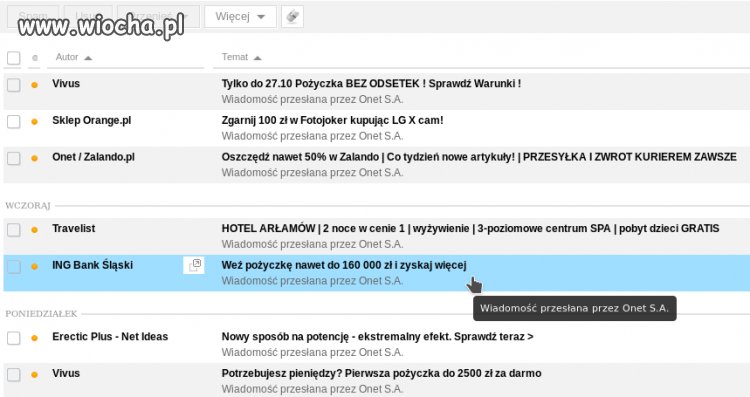Viewport: 750px width, 397px height.
Task: Open message 'Weź pożyczkę nawet do 160 000 zł'
Action: [344, 265]
